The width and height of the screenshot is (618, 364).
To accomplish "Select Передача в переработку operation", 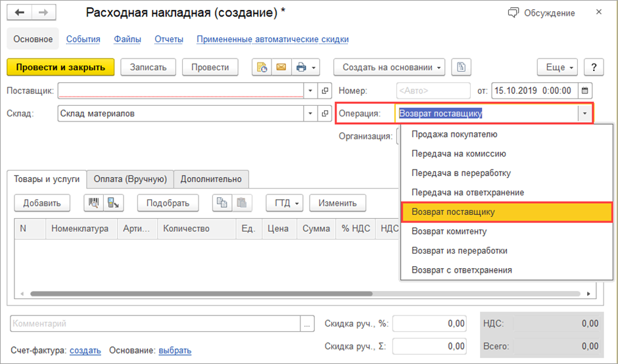I will tap(506, 173).
